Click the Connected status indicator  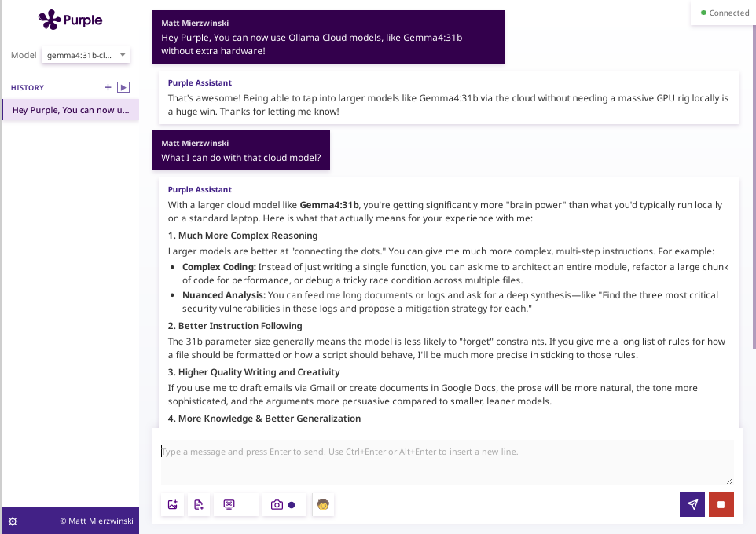pyautogui.click(x=725, y=13)
